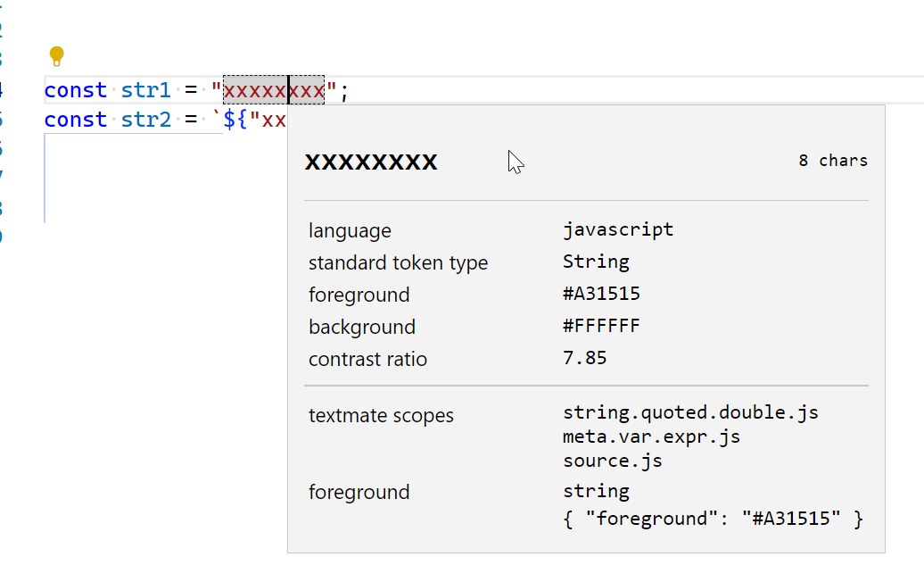Click the 'const' keyword on the str2 line
Screen dimensions: 924x582
[x=76, y=120]
